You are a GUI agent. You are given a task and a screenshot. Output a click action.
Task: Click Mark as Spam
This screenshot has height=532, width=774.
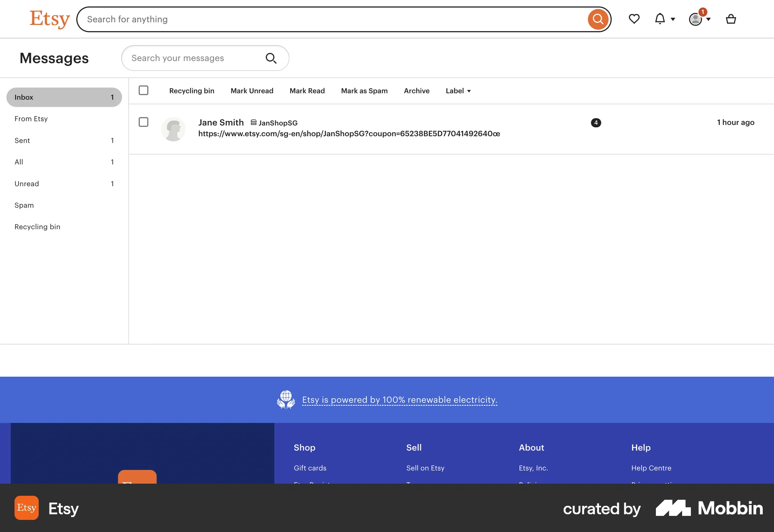tap(364, 91)
